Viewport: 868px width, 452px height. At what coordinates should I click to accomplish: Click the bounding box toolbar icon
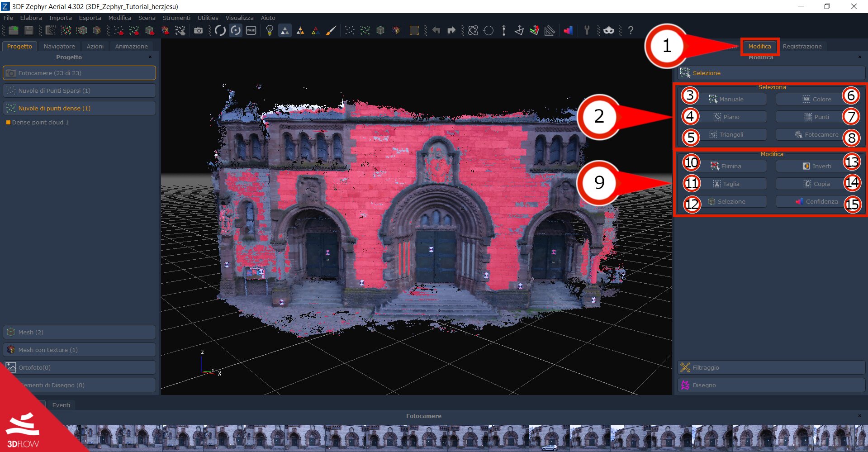pyautogui.click(x=414, y=30)
